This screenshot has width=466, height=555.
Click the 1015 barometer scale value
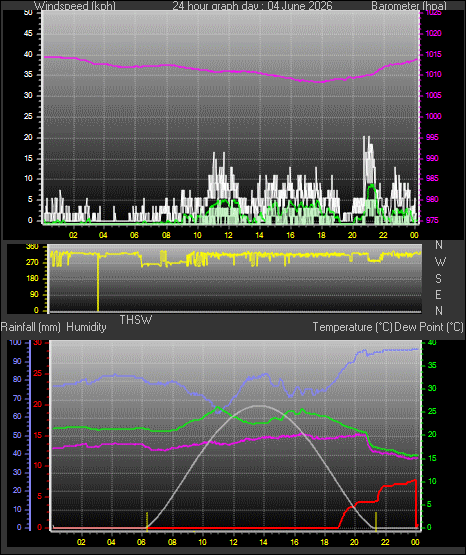pyautogui.click(x=433, y=54)
